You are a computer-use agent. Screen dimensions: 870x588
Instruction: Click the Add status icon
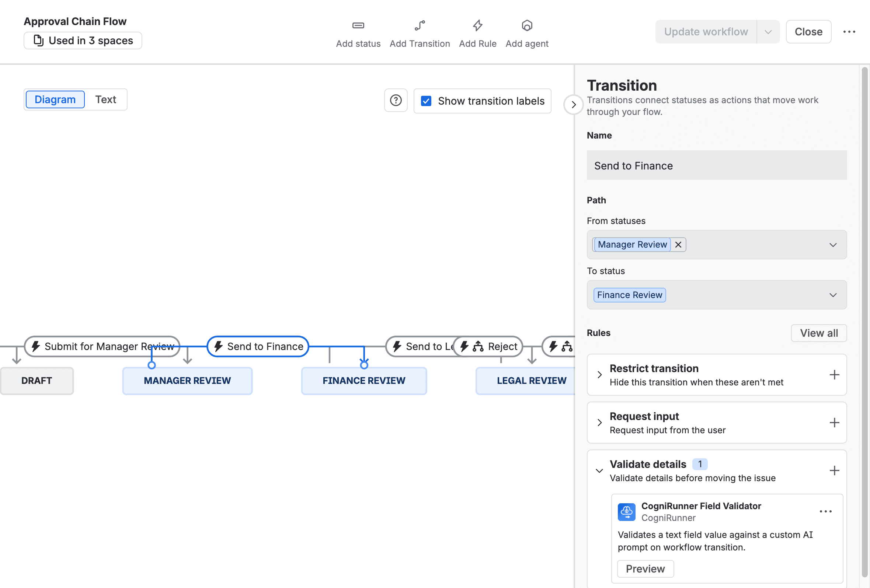[x=358, y=25]
